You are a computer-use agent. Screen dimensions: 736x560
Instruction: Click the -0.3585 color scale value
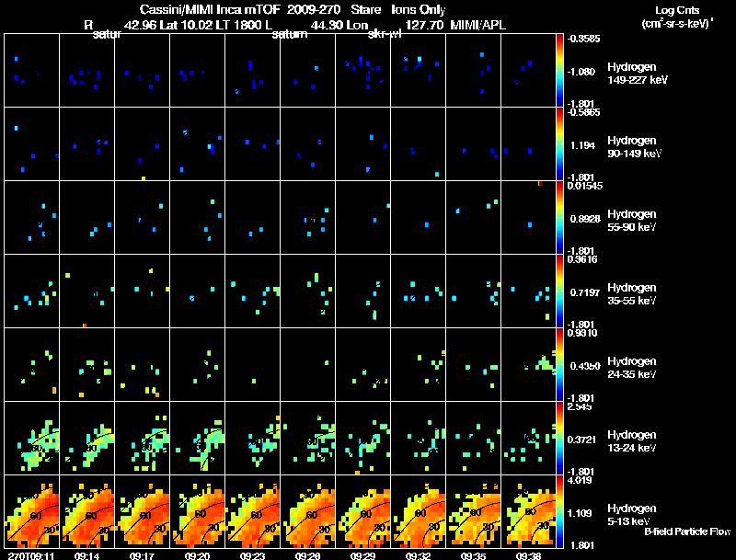click(x=583, y=39)
